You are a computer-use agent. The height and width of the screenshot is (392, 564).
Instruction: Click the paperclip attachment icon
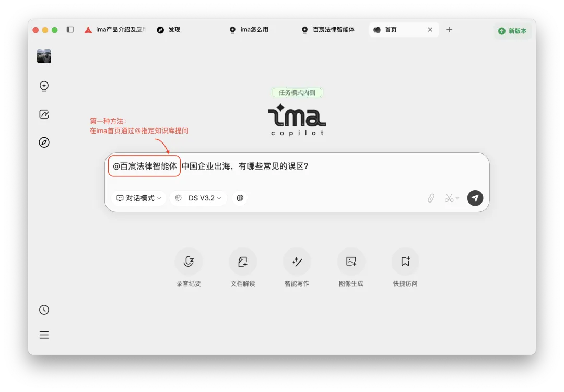431,198
